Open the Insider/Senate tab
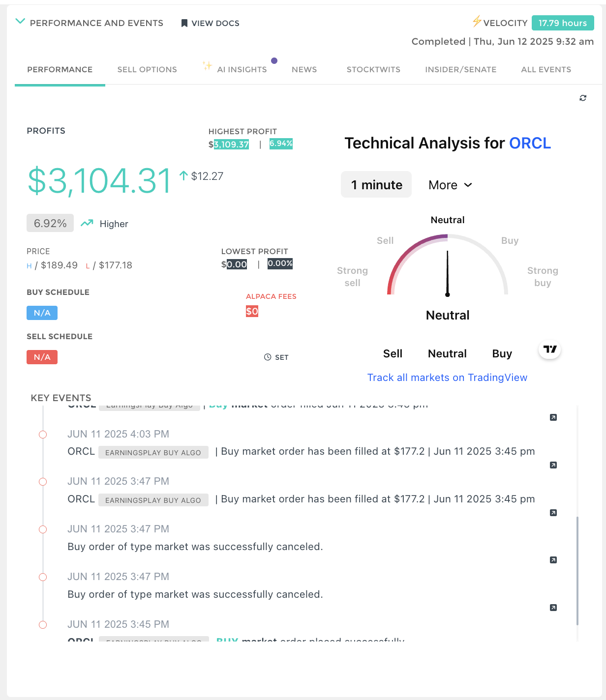This screenshot has height=700, width=606. point(460,70)
